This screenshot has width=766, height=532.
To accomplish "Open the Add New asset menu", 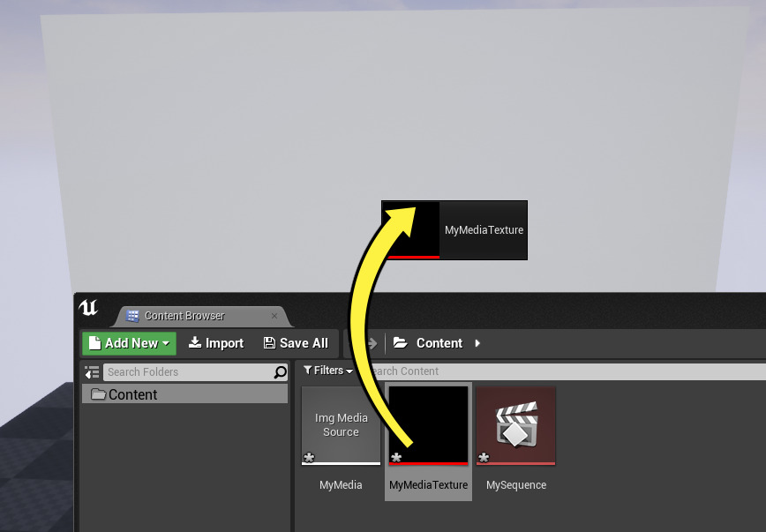I will 129,343.
